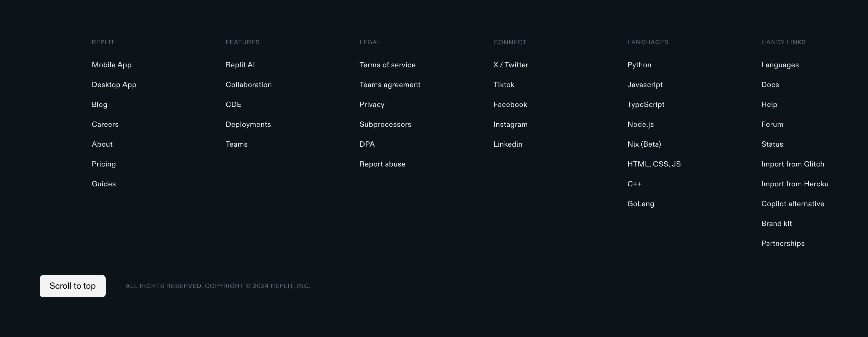Visit the Desktop App link
Image resolution: width=868 pixels, height=337 pixels.
pos(113,85)
